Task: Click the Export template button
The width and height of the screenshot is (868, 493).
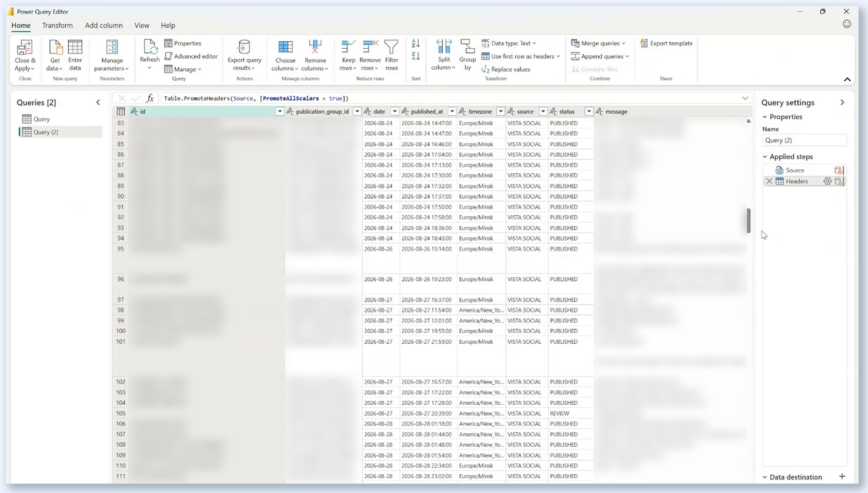Action: point(666,43)
